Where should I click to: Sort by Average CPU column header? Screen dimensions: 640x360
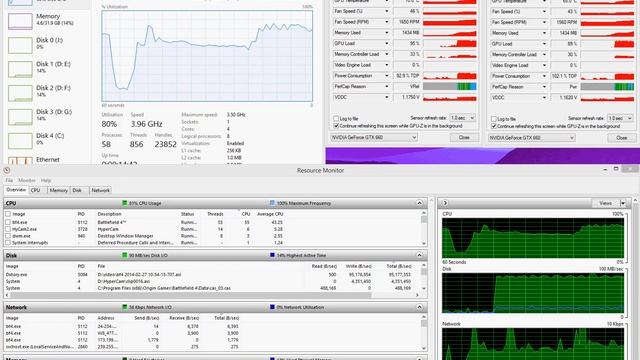(x=270, y=214)
